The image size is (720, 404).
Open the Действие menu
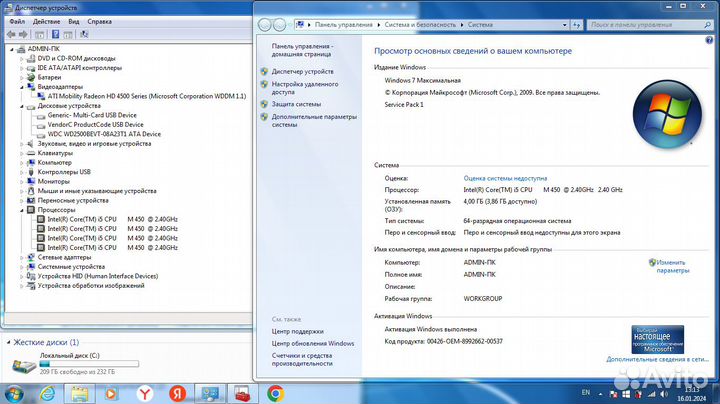(46, 22)
